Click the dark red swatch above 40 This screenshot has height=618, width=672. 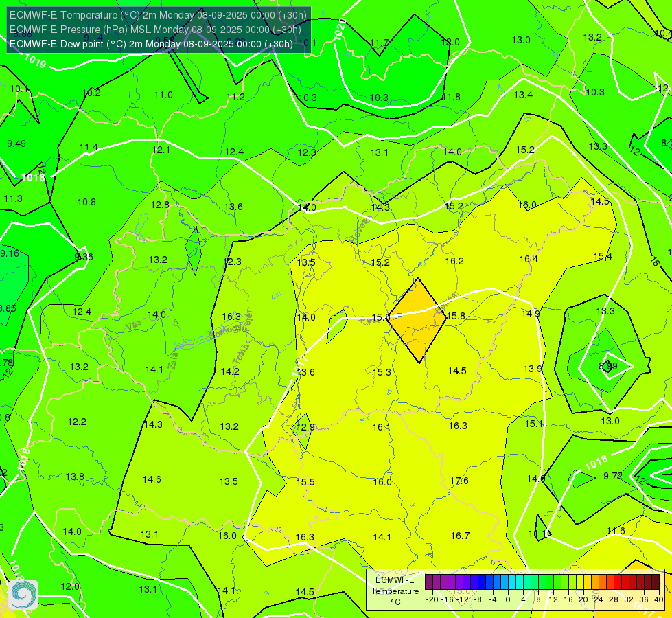pos(656,582)
